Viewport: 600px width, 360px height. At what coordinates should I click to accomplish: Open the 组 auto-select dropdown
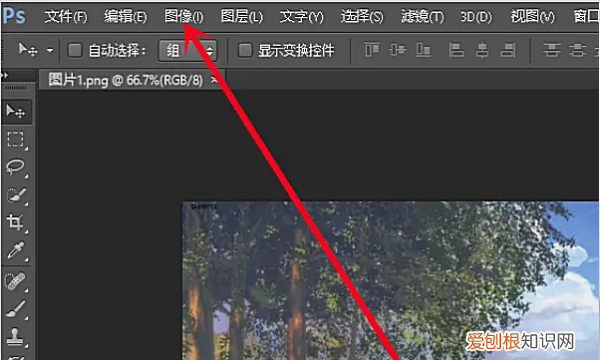click(x=188, y=50)
